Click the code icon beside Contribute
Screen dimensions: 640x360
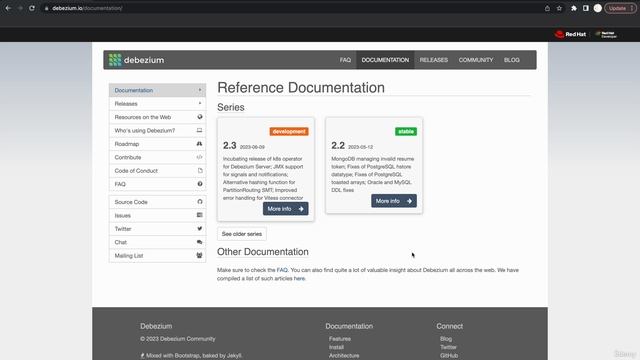(200, 157)
